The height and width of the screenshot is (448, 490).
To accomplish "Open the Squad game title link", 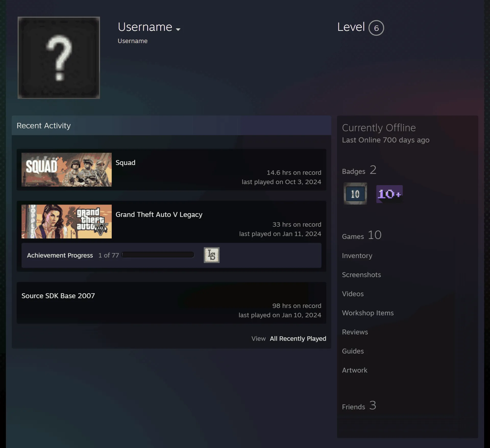I will (125, 163).
